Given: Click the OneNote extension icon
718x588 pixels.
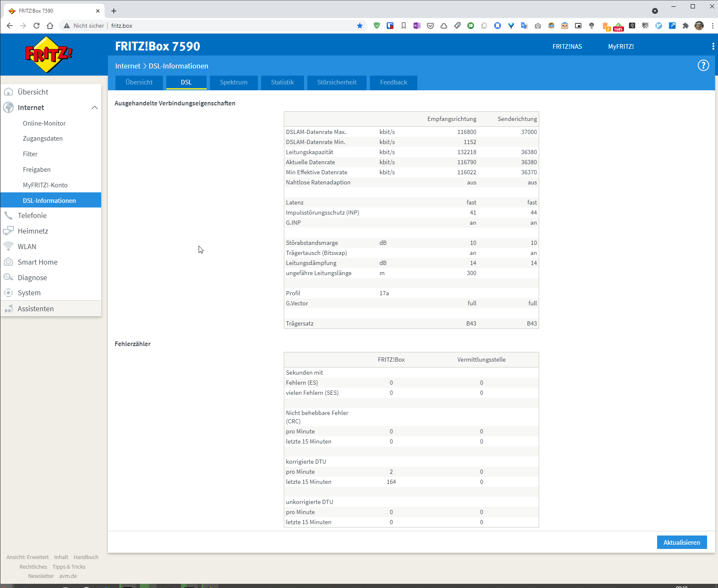Looking at the screenshot, I should pyautogui.click(x=417, y=26).
